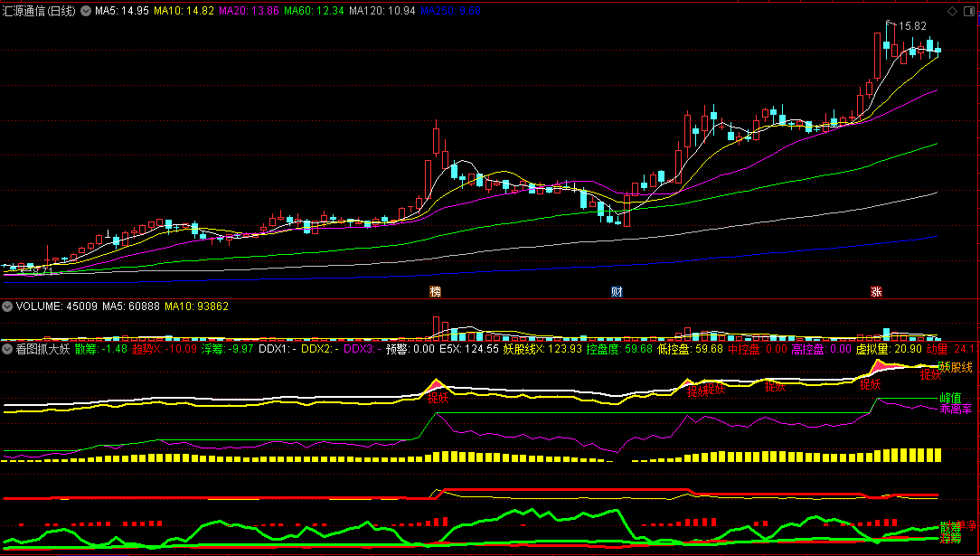Click the leftmost 捉妖 signal label
Image resolution: width=980 pixels, height=556 pixels.
click(438, 398)
